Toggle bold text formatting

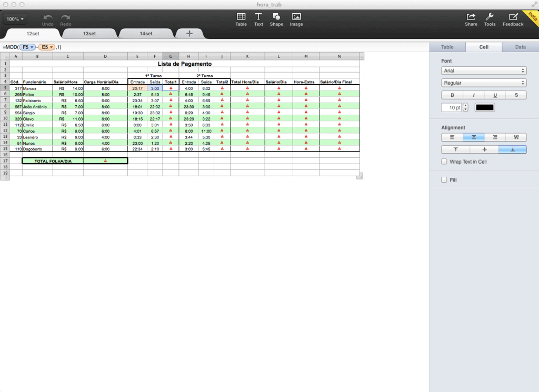point(452,95)
